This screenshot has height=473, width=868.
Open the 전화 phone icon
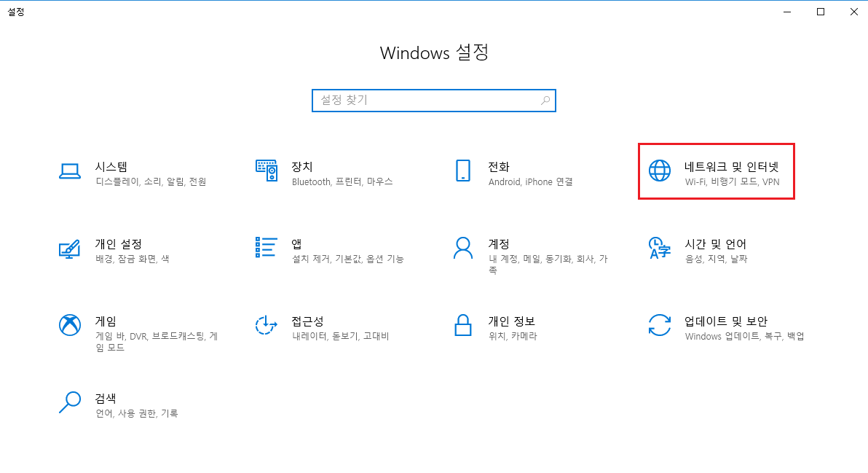(463, 171)
